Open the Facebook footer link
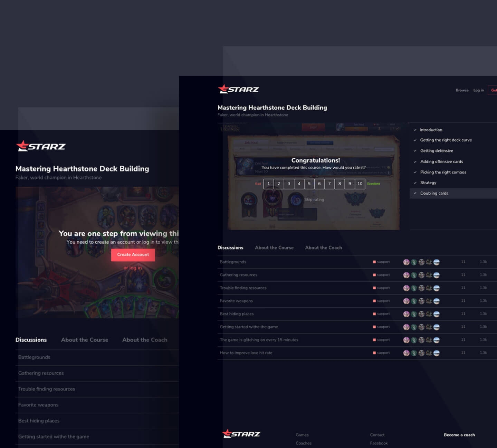The image size is (497, 448). [379, 443]
